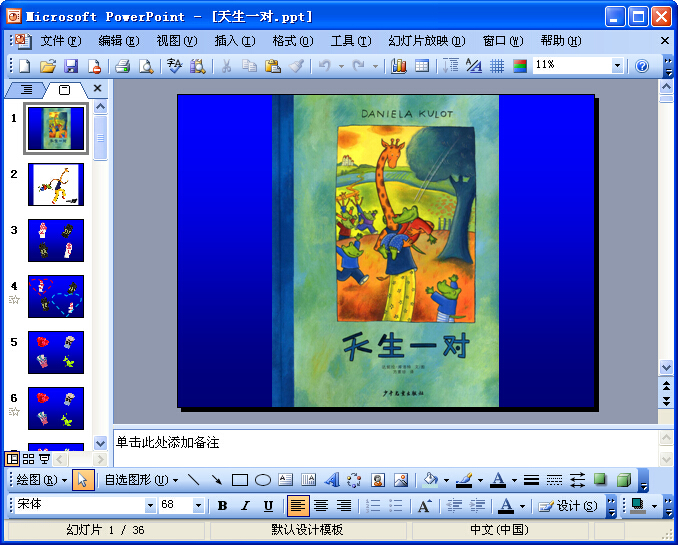Viewport: 678px width, 545px height.
Task: Toggle italic formatting
Action: (x=246, y=506)
